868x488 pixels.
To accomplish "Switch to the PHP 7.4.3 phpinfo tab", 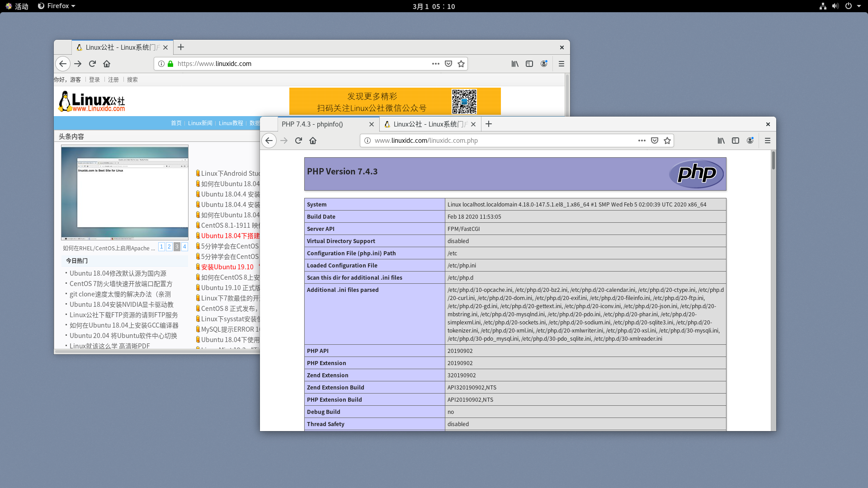I will [312, 124].
